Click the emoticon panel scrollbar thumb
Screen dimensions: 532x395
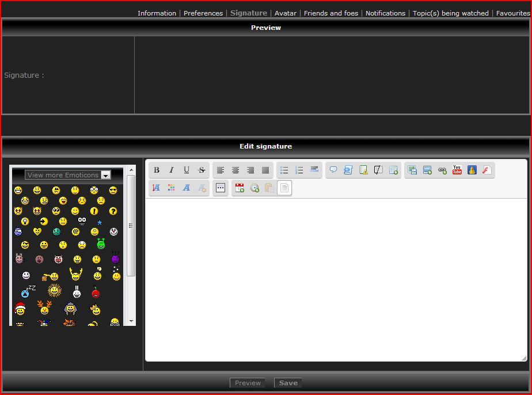(131, 226)
